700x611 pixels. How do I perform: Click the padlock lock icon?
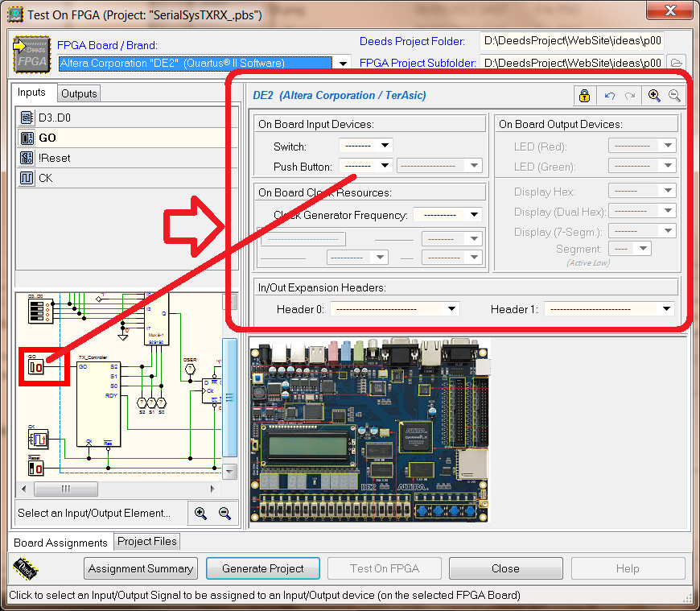[584, 96]
